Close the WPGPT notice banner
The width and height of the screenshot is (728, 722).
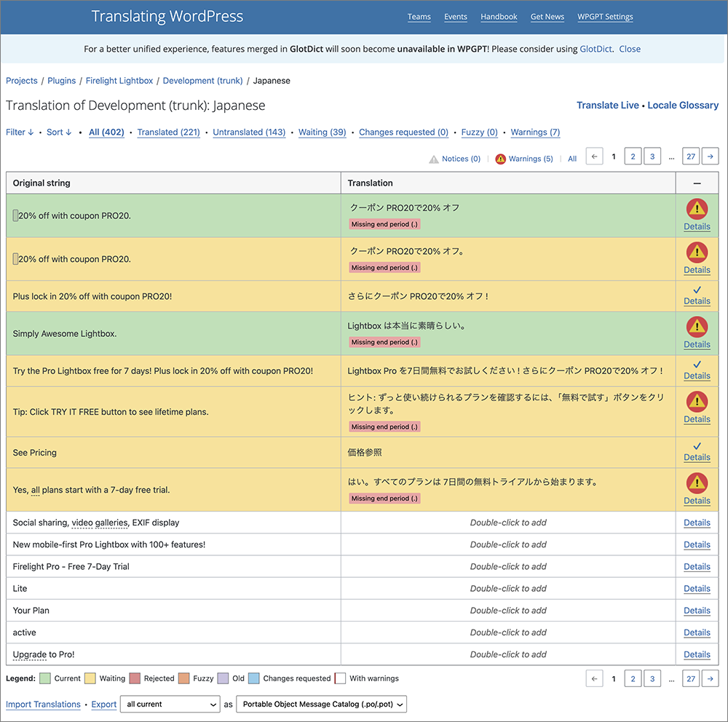(x=630, y=49)
